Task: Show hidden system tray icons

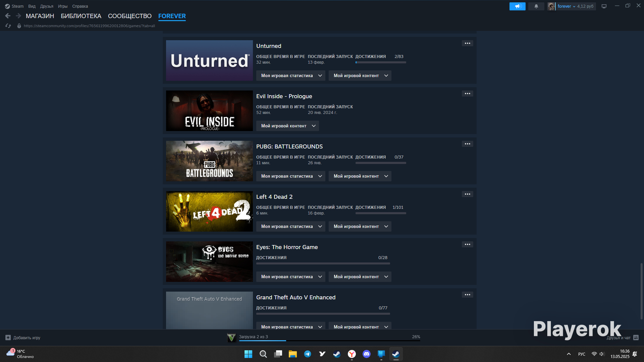Action: 569,354
